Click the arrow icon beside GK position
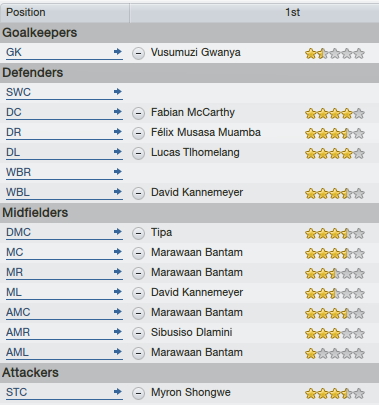Image resolution: width=379 pixels, height=405 pixels. 117,52
